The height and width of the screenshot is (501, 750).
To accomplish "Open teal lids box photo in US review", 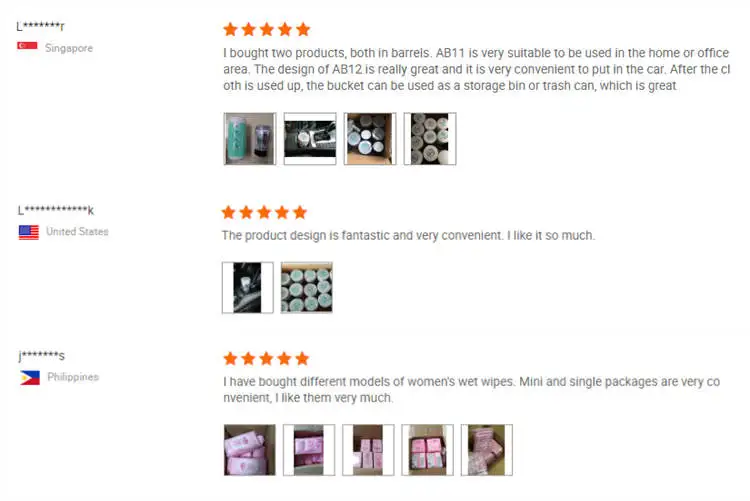I will click(307, 288).
